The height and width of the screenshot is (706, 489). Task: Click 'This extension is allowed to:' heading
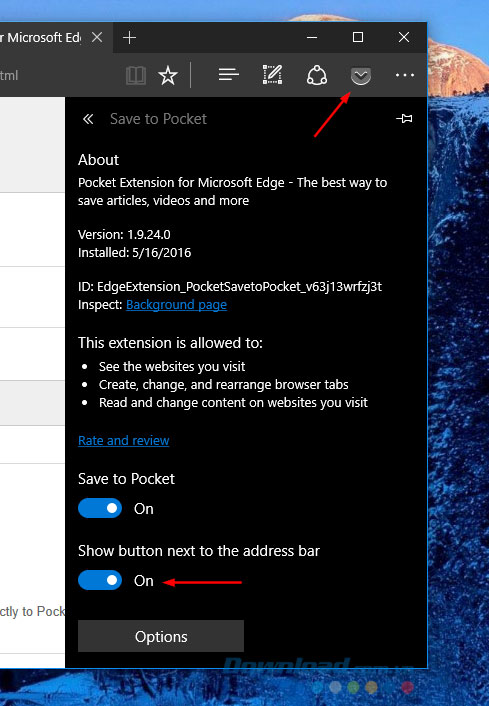[170, 343]
